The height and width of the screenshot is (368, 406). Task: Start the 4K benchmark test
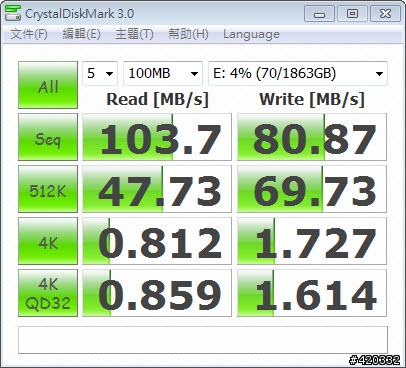(48, 241)
